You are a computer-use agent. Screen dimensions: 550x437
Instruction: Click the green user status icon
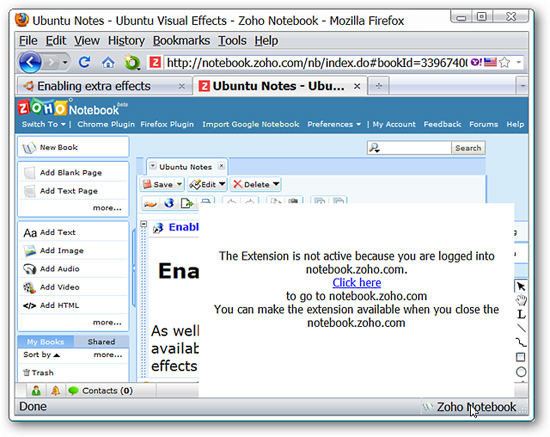36,390
